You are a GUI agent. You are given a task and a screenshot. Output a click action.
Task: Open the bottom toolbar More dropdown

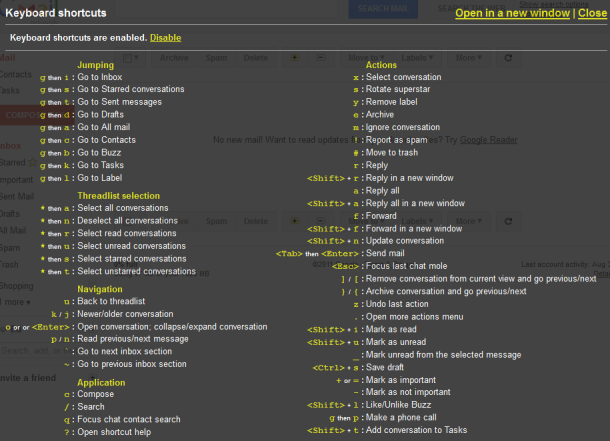[x=468, y=221]
